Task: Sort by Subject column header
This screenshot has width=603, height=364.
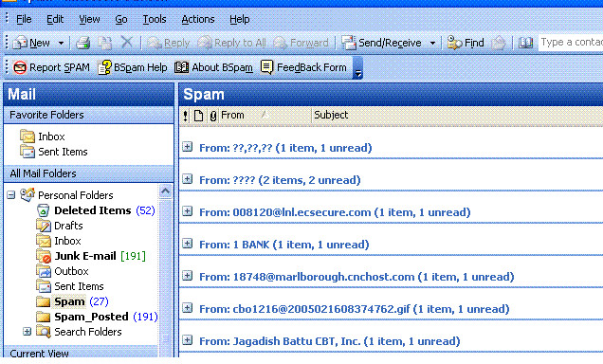Action: [x=457, y=116]
